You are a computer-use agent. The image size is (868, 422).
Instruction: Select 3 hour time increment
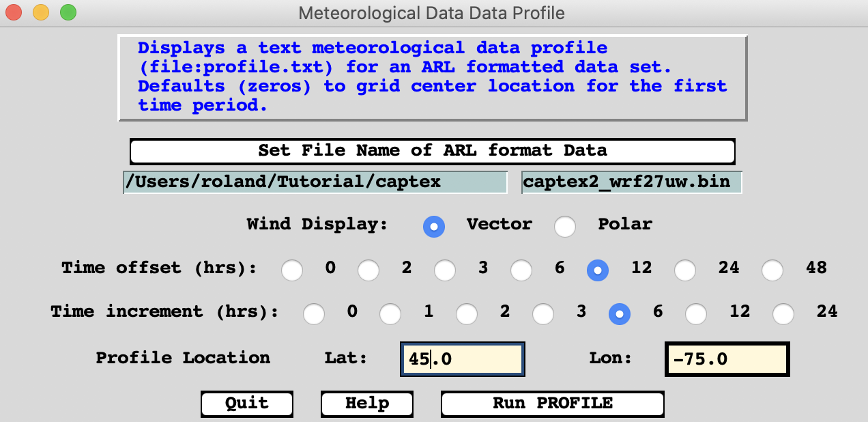[x=543, y=313]
